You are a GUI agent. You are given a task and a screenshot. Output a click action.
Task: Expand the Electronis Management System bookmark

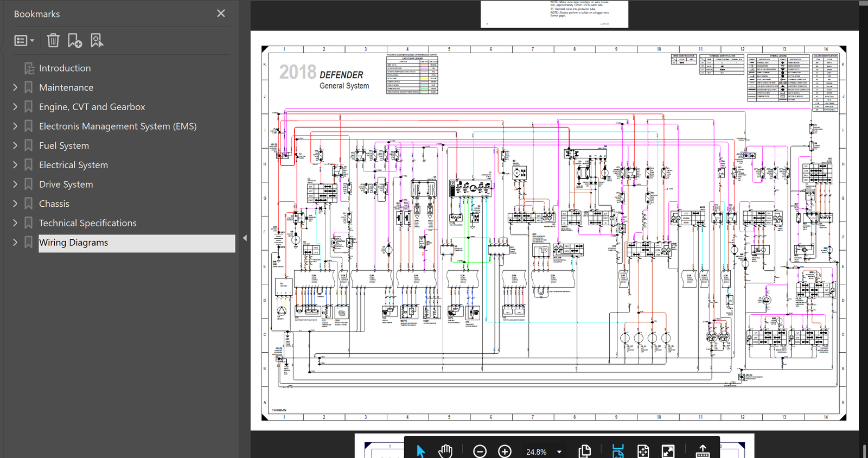tap(15, 126)
